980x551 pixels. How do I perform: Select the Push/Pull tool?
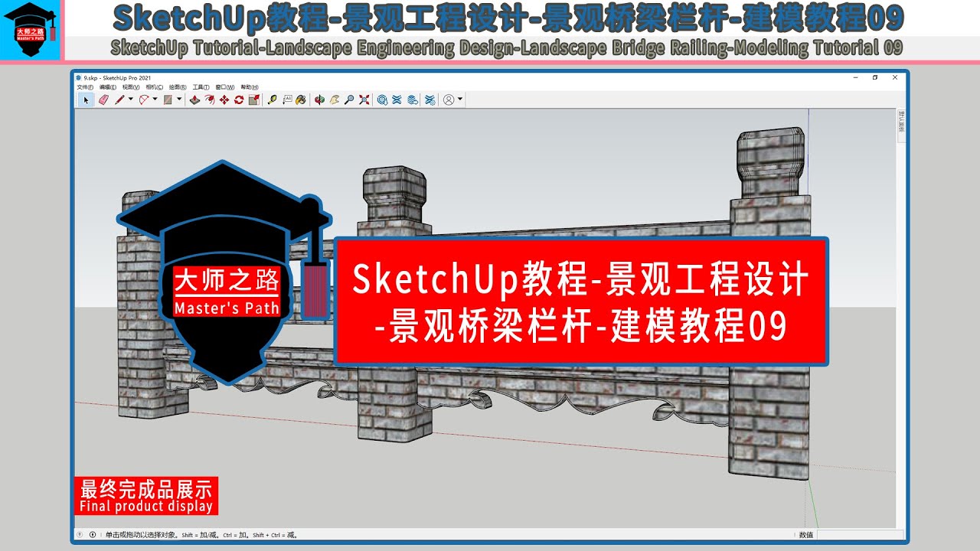point(194,99)
